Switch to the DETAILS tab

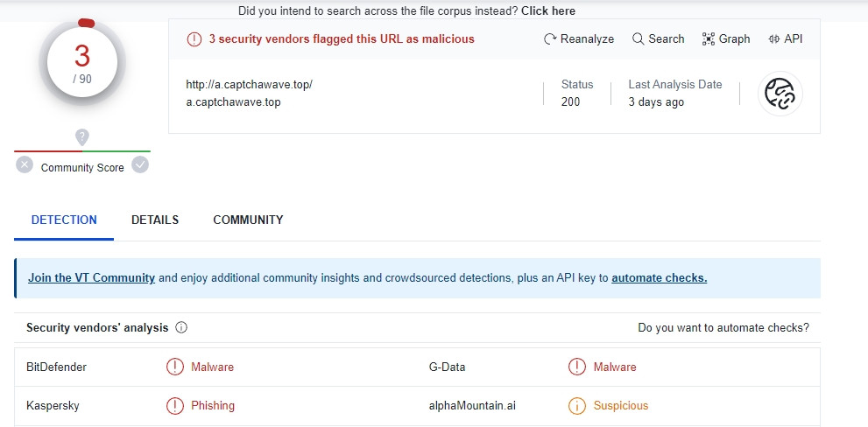[155, 220]
